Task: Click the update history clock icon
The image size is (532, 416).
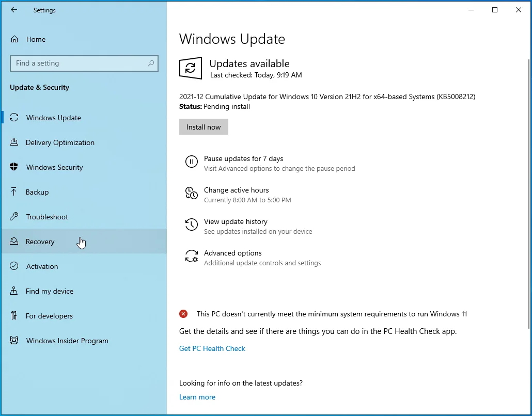Action: 191,225
